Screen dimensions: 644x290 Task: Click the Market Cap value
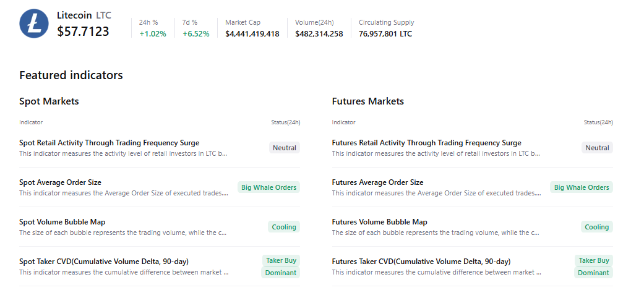[x=252, y=34]
